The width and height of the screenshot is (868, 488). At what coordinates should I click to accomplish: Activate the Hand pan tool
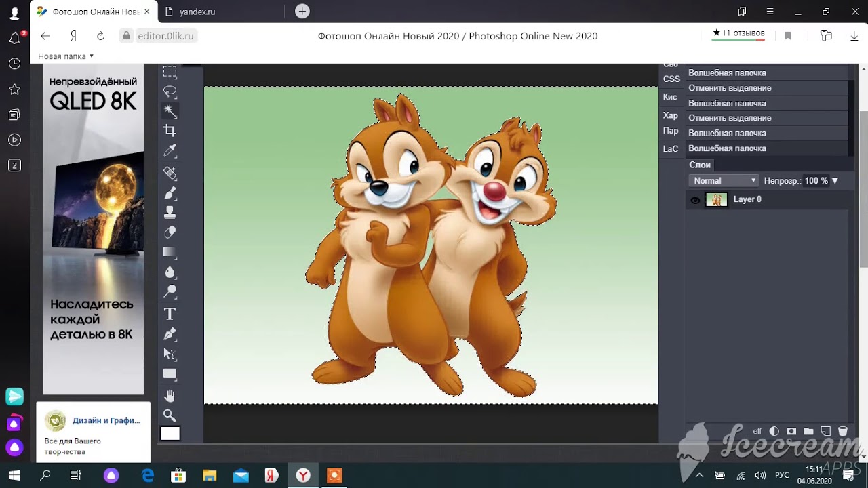pyautogui.click(x=170, y=395)
